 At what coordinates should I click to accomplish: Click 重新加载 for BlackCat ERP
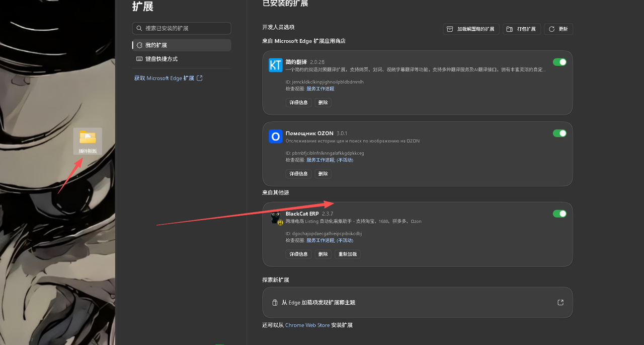348,254
